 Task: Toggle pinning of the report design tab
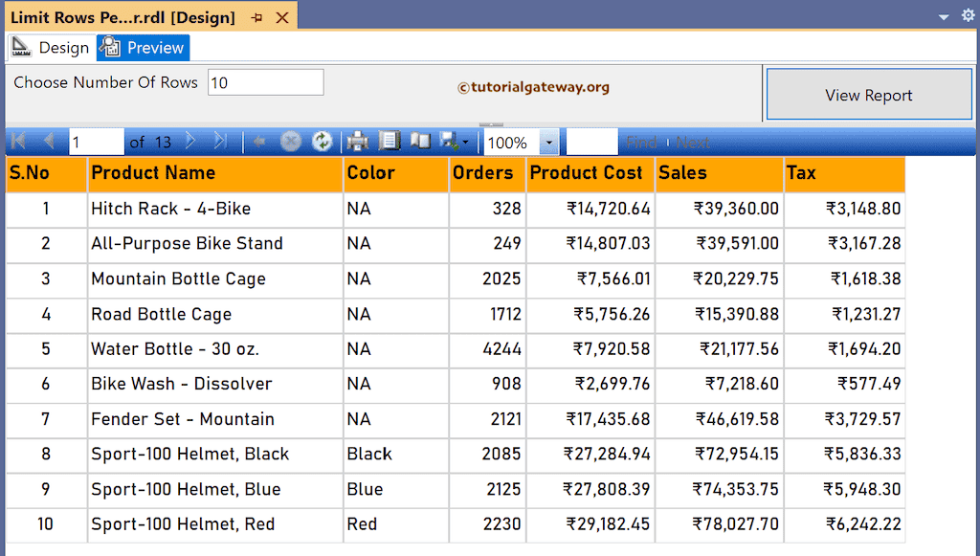pos(257,16)
